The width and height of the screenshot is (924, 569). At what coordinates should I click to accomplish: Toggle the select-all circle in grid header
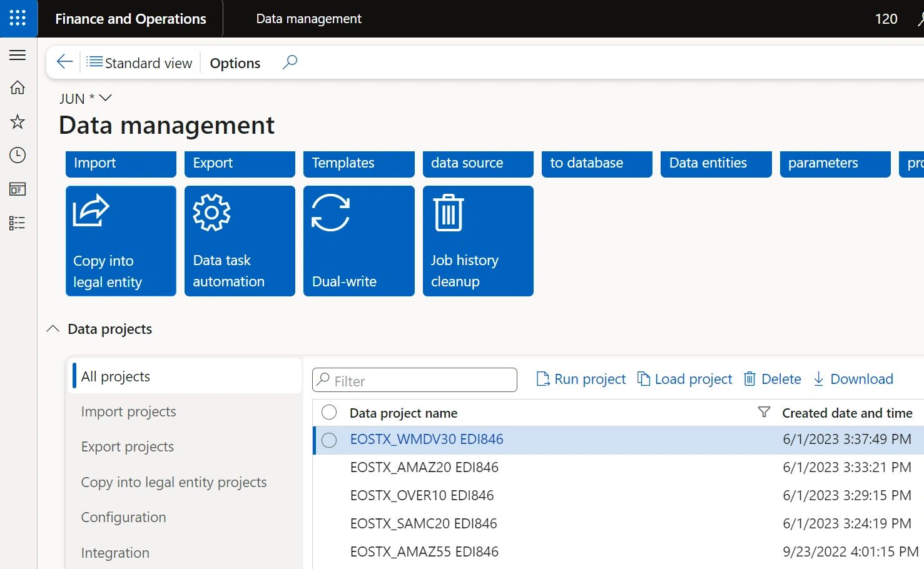point(329,412)
